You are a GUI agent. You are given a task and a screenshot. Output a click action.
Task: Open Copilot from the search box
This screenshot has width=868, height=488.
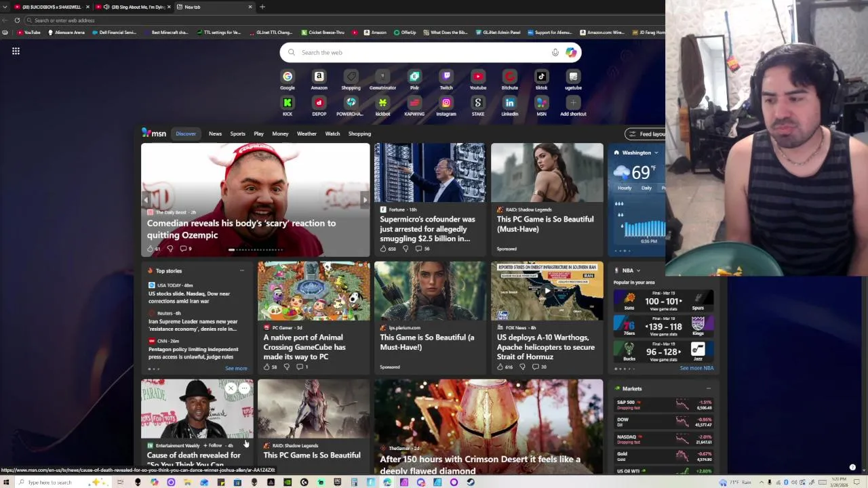571,52
